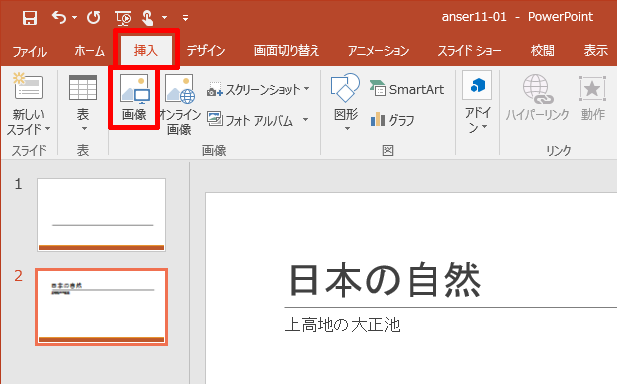Click the 日本の自然 title text
The image size is (617, 384).
pos(385,280)
